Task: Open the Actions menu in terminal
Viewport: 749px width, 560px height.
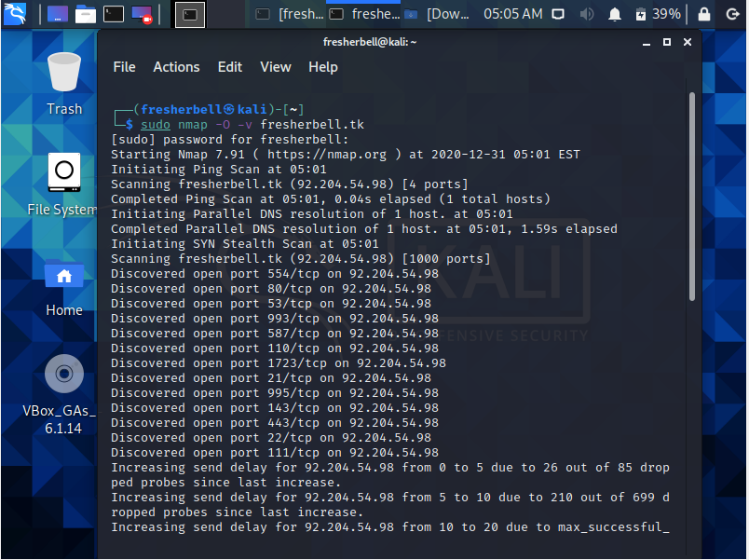Action: [176, 67]
